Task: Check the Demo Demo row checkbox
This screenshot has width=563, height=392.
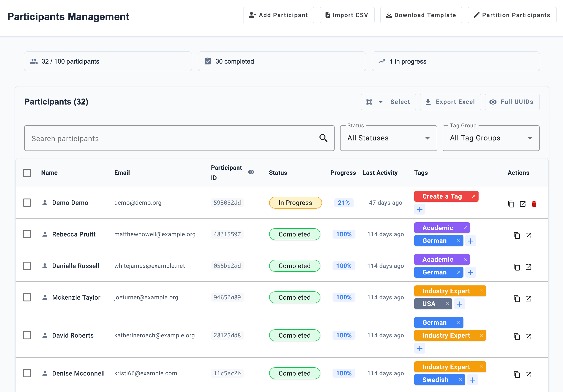Action: click(x=27, y=203)
